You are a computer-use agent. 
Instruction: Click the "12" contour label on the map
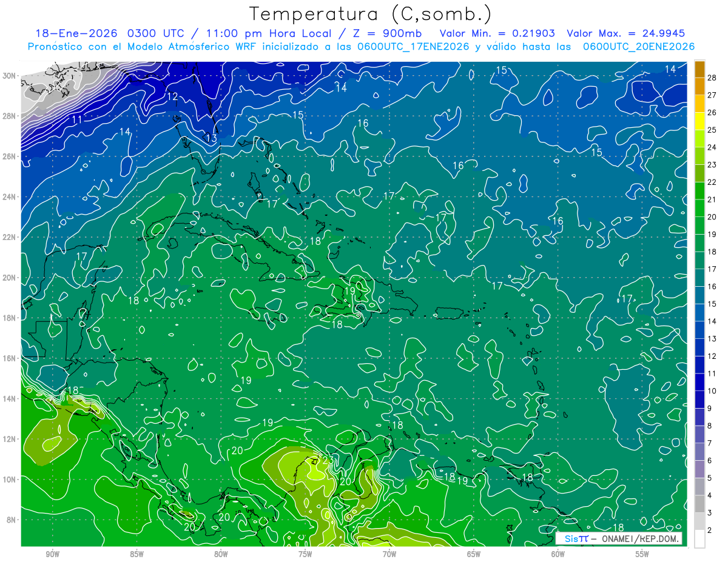[x=172, y=96]
